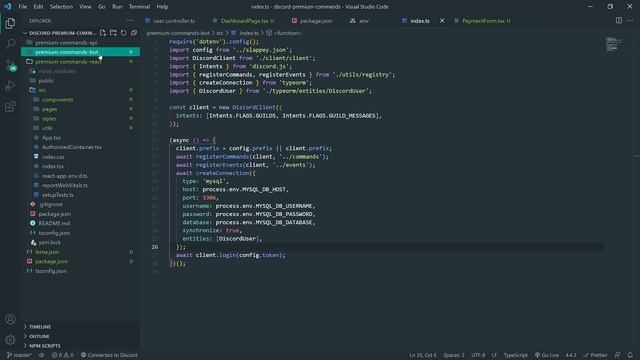The width and height of the screenshot is (640, 360).
Task: Open lerna.json file
Action: coord(81,252)
